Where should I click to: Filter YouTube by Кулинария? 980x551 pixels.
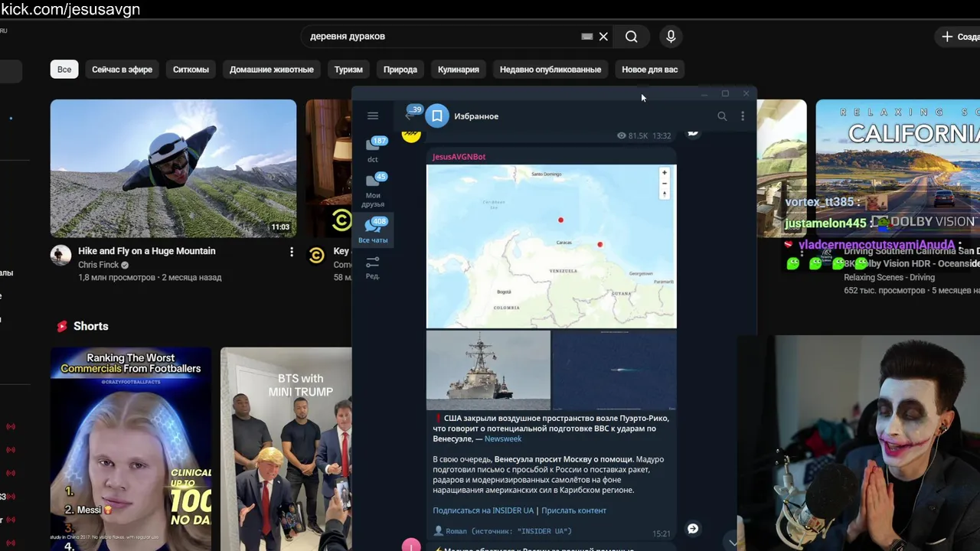459,70
